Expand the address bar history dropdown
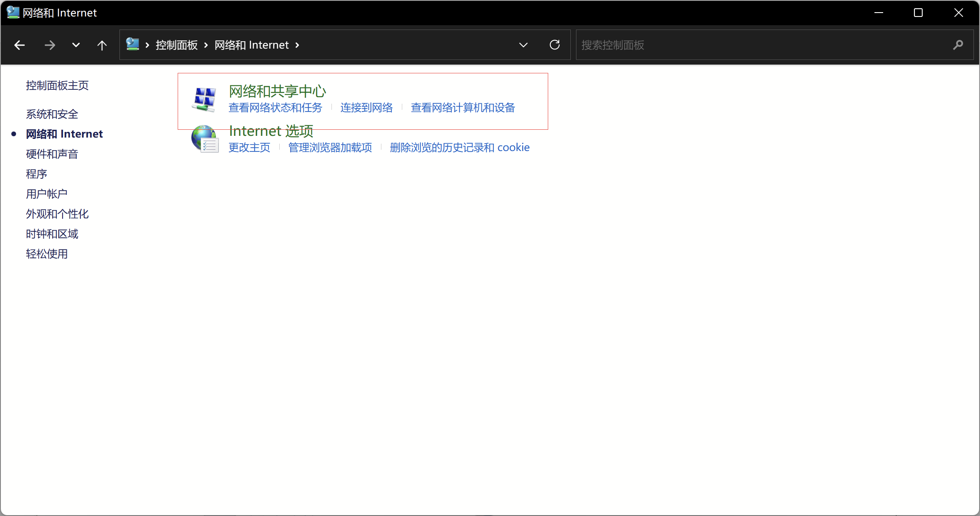The height and width of the screenshot is (516, 980). point(523,45)
